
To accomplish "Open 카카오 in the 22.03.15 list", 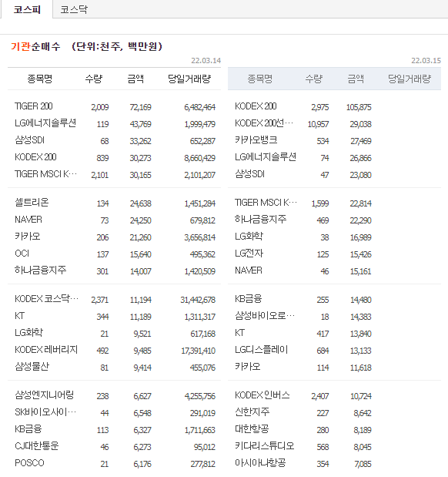I will click(248, 367).
